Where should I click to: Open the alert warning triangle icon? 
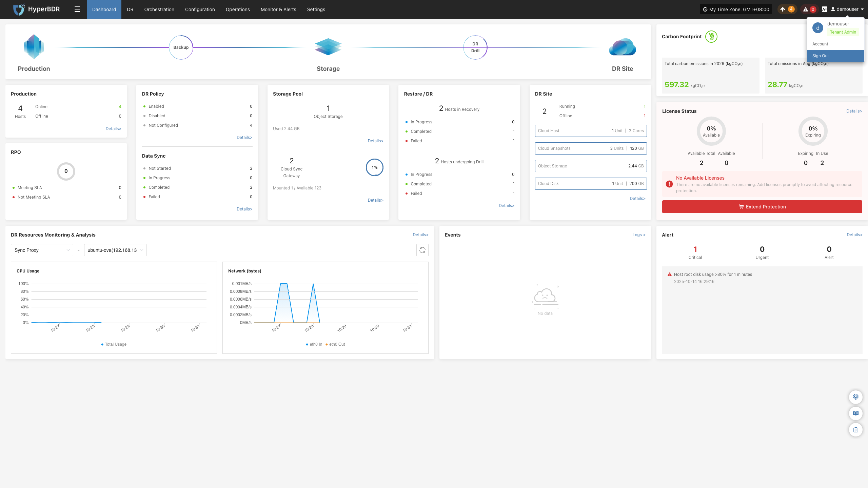(x=805, y=9)
